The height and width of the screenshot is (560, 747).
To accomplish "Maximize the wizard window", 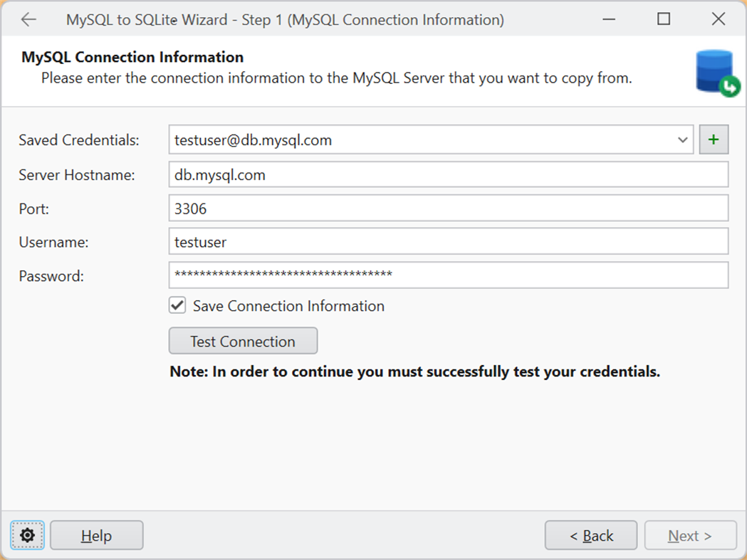I will tap(664, 20).
